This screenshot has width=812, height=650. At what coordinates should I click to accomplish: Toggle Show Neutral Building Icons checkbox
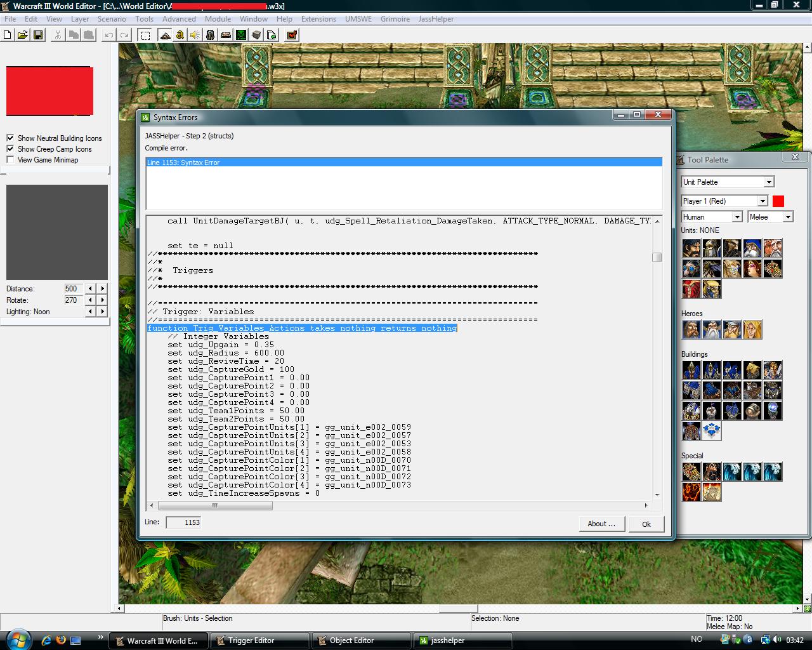(10, 138)
